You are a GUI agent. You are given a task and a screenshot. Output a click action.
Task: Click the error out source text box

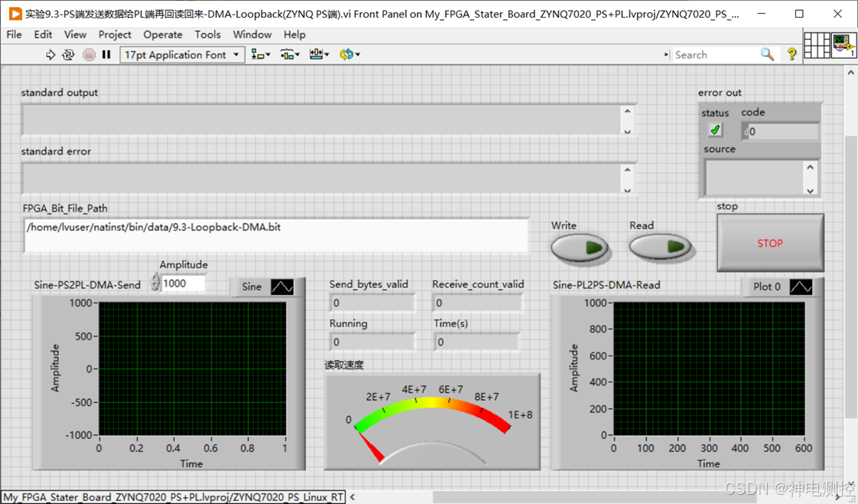coord(753,177)
